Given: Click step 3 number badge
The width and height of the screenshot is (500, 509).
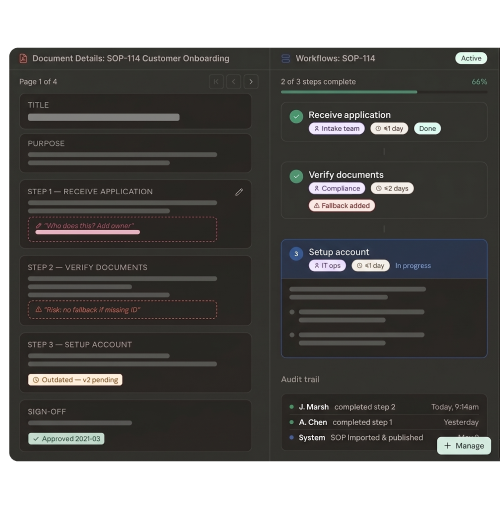Looking at the screenshot, I should point(296,254).
